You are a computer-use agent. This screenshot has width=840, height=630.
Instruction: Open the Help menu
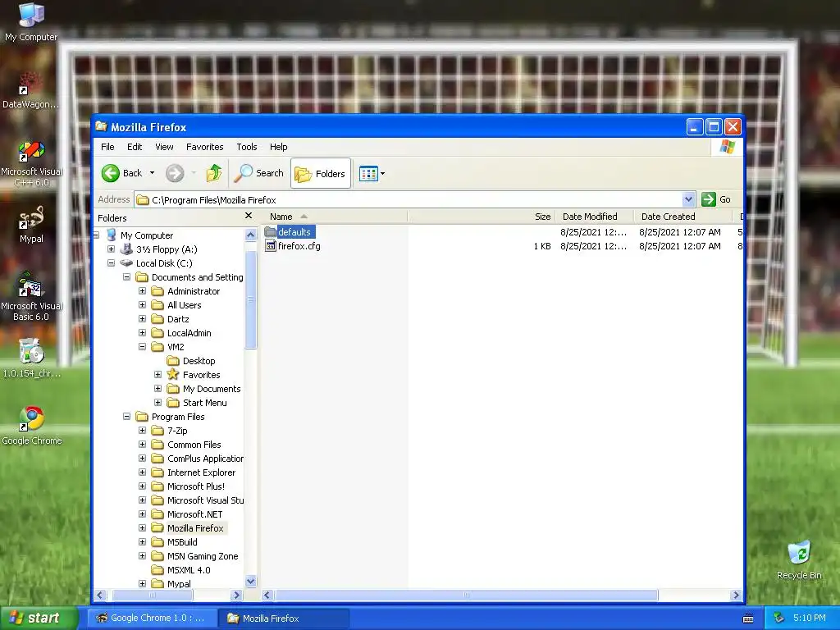coord(279,147)
